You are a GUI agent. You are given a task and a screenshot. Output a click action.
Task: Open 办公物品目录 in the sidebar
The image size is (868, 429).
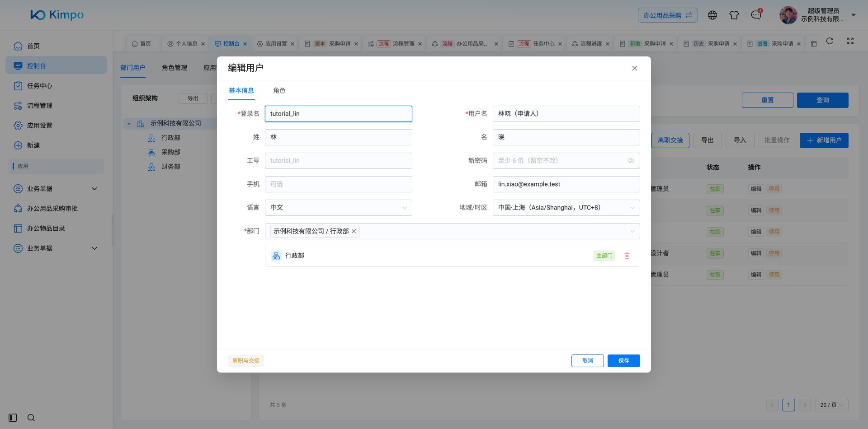[56, 228]
